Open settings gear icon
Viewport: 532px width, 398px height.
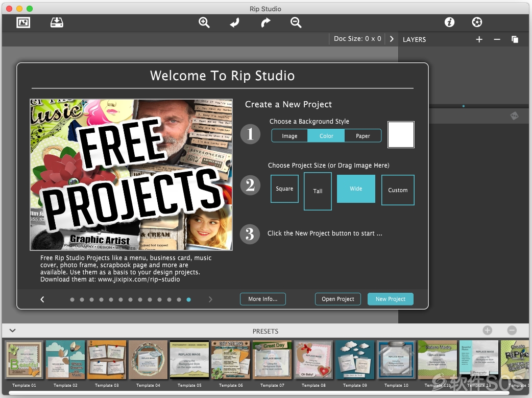pos(477,22)
